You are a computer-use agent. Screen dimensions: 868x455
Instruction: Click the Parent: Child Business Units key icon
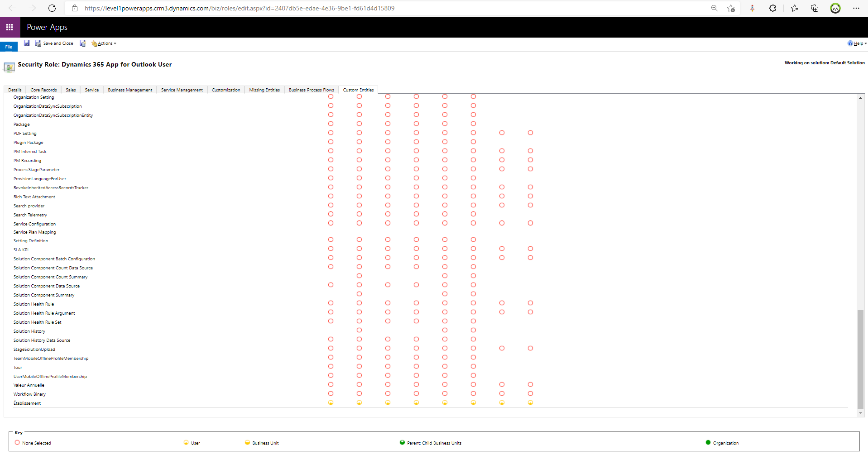402,442
